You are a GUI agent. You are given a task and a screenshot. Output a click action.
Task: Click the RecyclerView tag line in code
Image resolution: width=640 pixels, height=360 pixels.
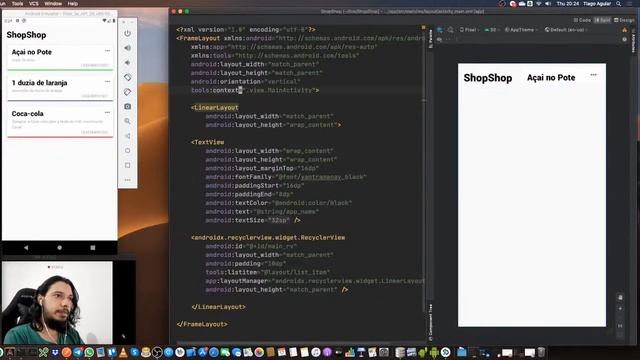(268, 238)
